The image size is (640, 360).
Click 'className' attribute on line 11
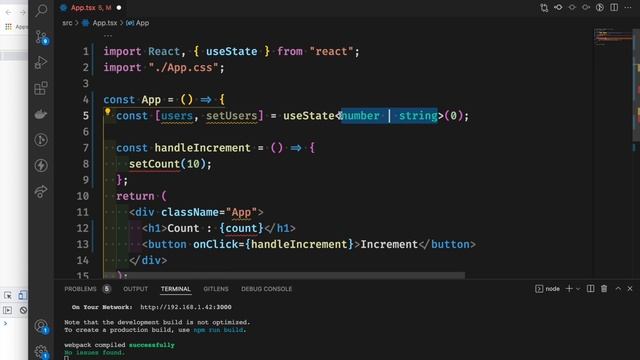tap(190, 212)
